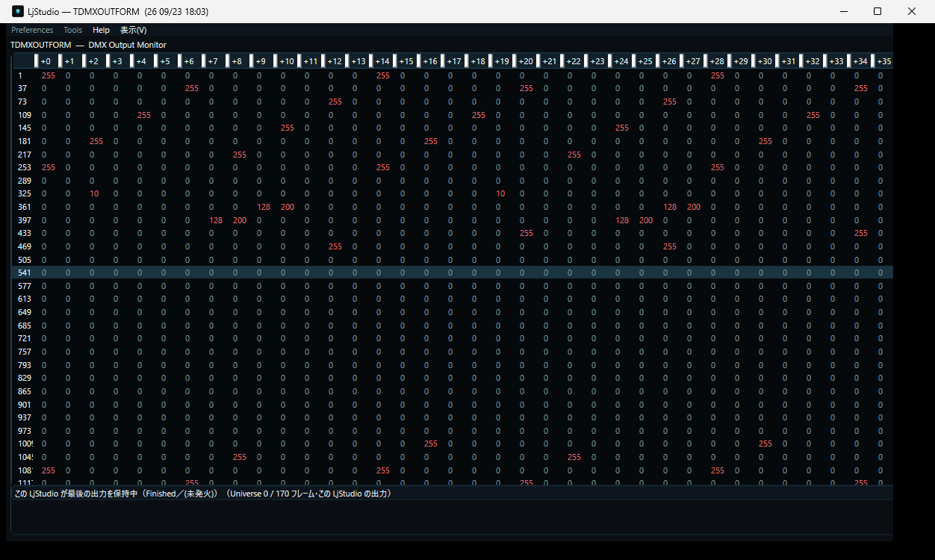
Task: Click value 128 in row 397, column +24
Action: click(x=622, y=220)
